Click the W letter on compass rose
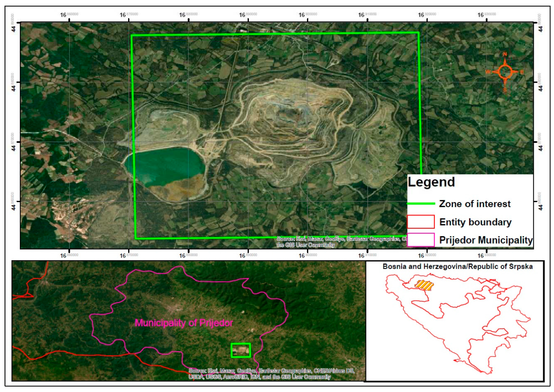The width and height of the screenshot is (554, 392). (x=488, y=72)
